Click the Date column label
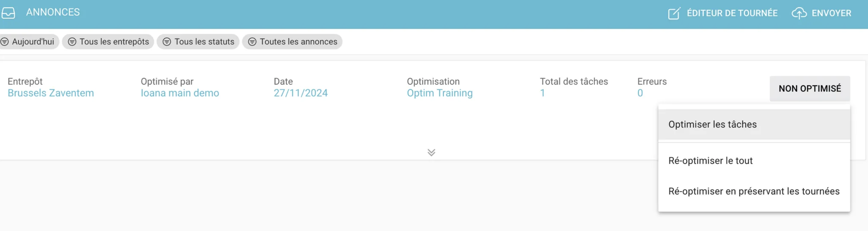Viewport: 868px width, 231px height. [283, 81]
